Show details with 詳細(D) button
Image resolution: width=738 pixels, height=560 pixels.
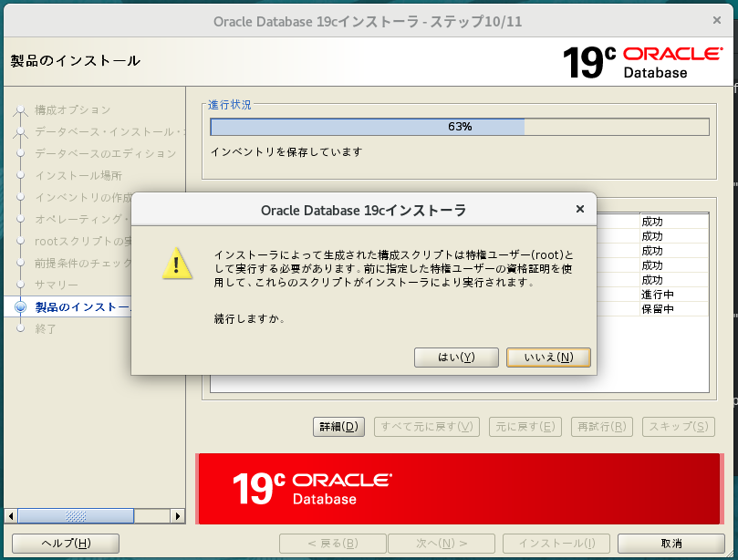coord(338,427)
